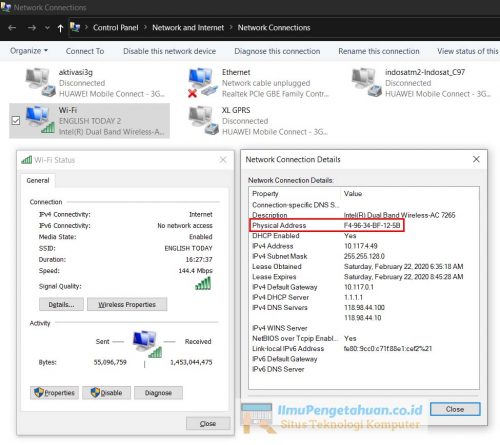Go back with the back arrow
Image resolution: width=500 pixels, height=445 pixels.
coord(12,28)
